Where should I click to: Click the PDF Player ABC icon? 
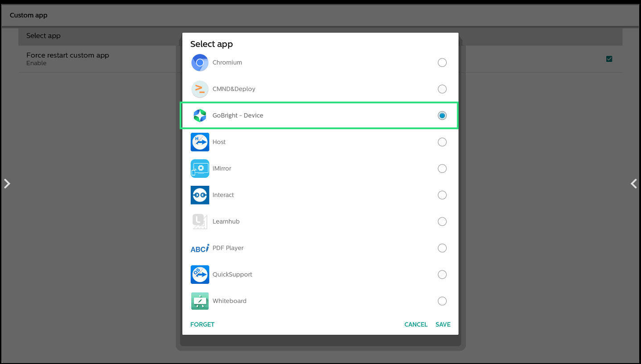[x=200, y=248]
